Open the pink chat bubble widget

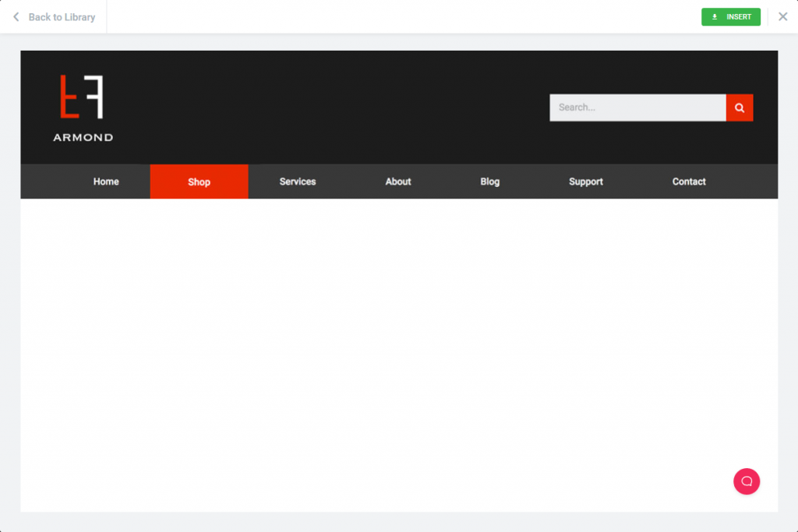coord(746,481)
